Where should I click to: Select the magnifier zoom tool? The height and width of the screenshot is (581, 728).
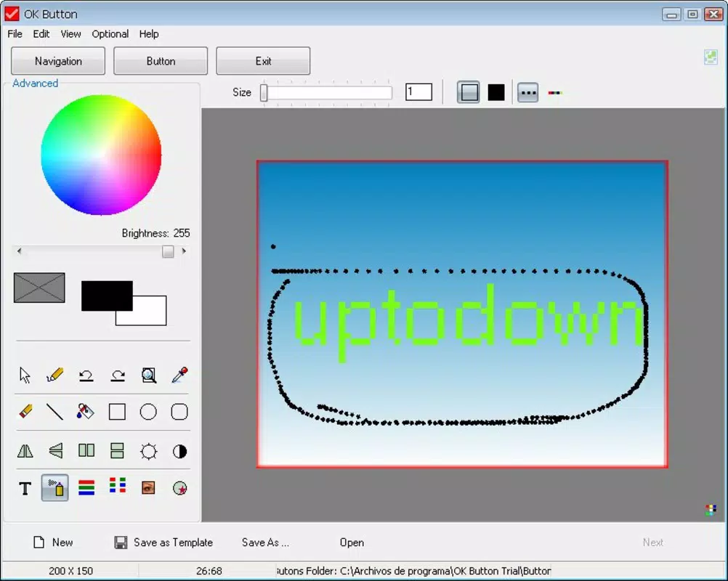[148, 375]
